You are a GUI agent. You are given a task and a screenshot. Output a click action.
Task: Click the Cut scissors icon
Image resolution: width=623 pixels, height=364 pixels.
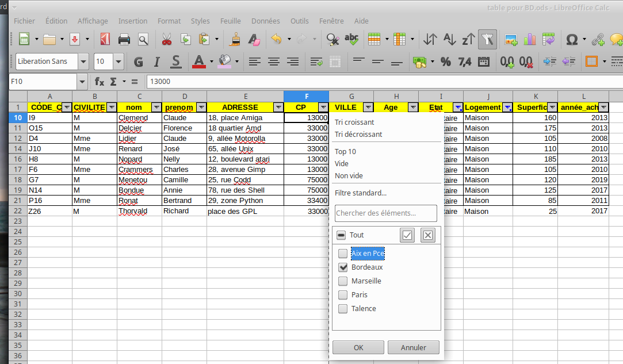click(x=166, y=39)
